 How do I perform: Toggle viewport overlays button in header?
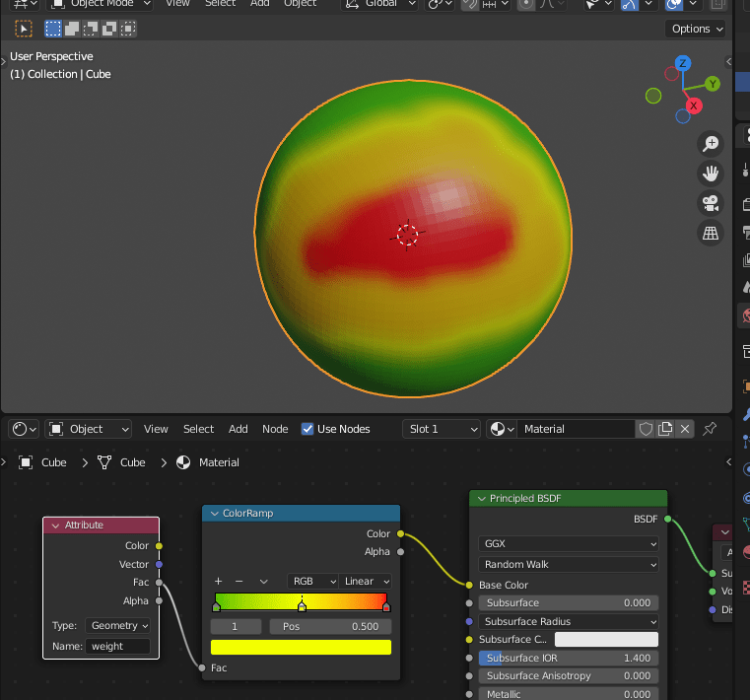[x=673, y=4]
